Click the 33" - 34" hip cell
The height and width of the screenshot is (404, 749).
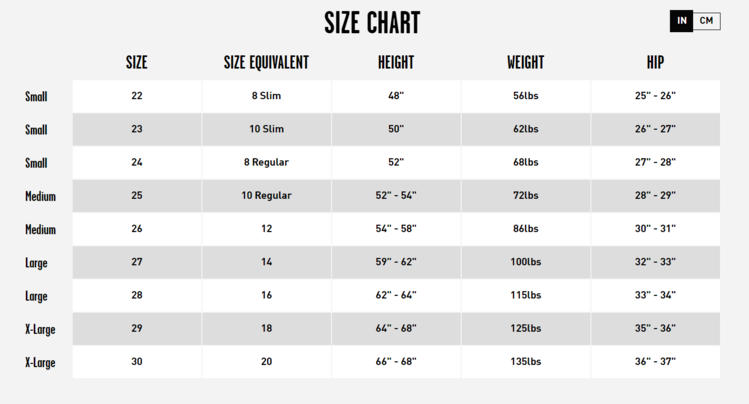tap(655, 295)
